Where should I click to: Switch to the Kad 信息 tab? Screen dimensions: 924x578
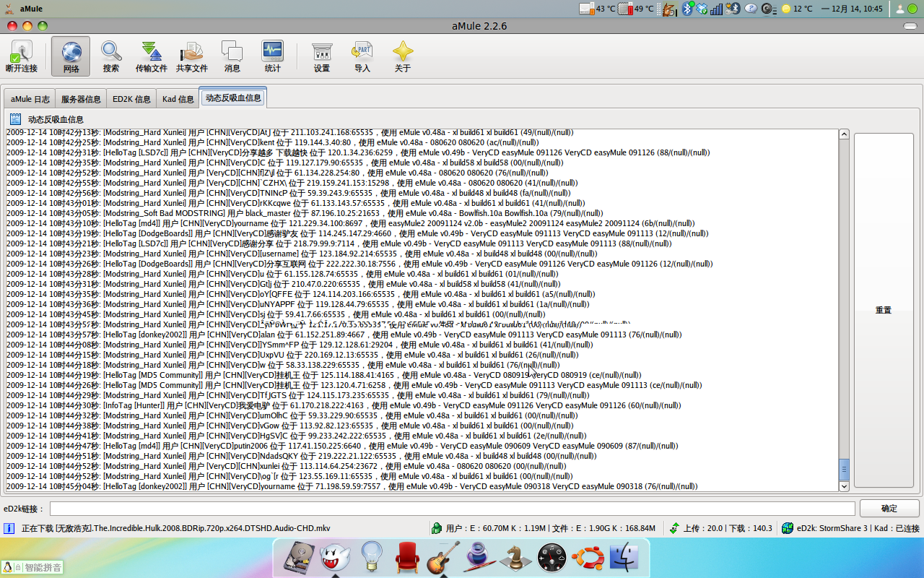click(178, 99)
